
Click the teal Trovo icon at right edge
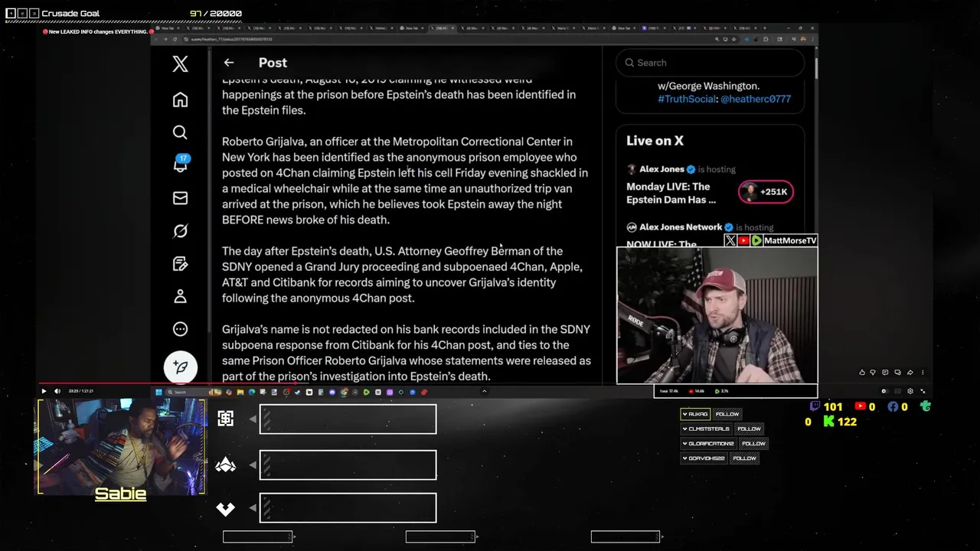[x=926, y=407]
